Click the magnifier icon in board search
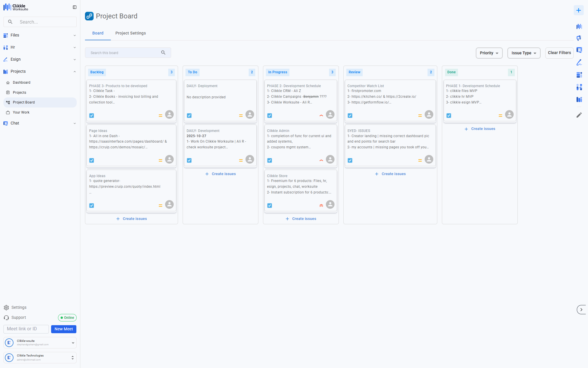The width and height of the screenshot is (588, 368). pos(163,53)
